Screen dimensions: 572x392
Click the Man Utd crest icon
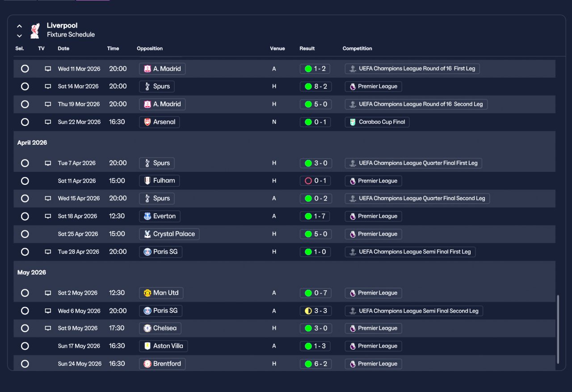(x=147, y=293)
